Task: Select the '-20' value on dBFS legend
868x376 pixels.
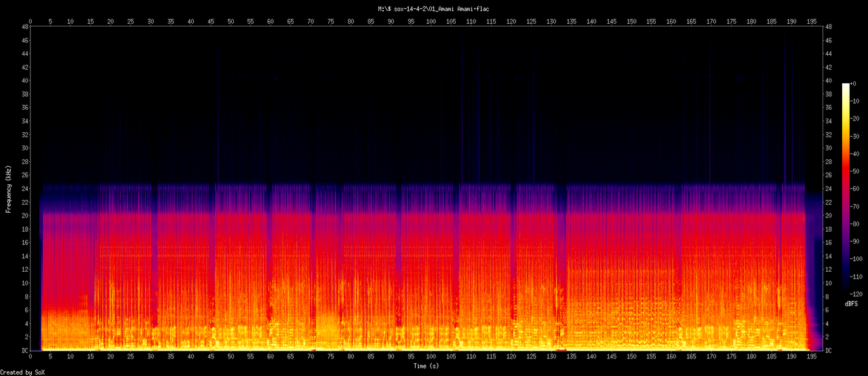Action: tap(855, 119)
